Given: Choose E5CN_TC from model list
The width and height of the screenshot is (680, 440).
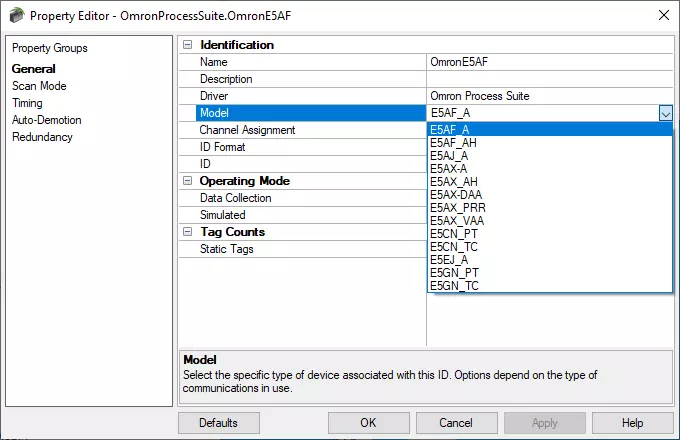Looking at the screenshot, I should [x=550, y=247].
